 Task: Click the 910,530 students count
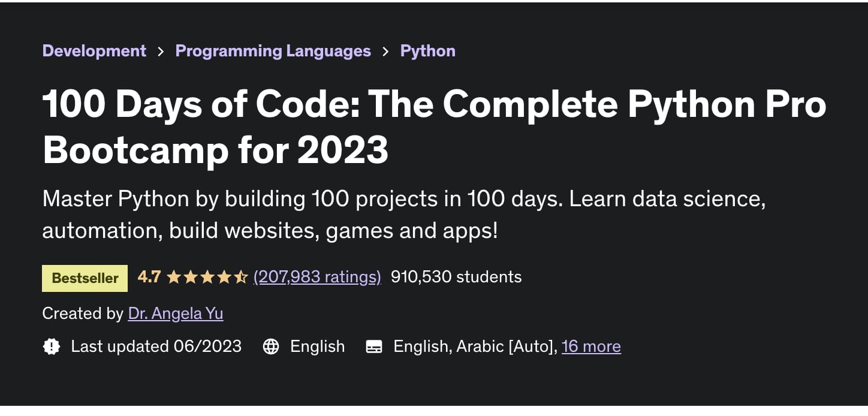click(456, 276)
